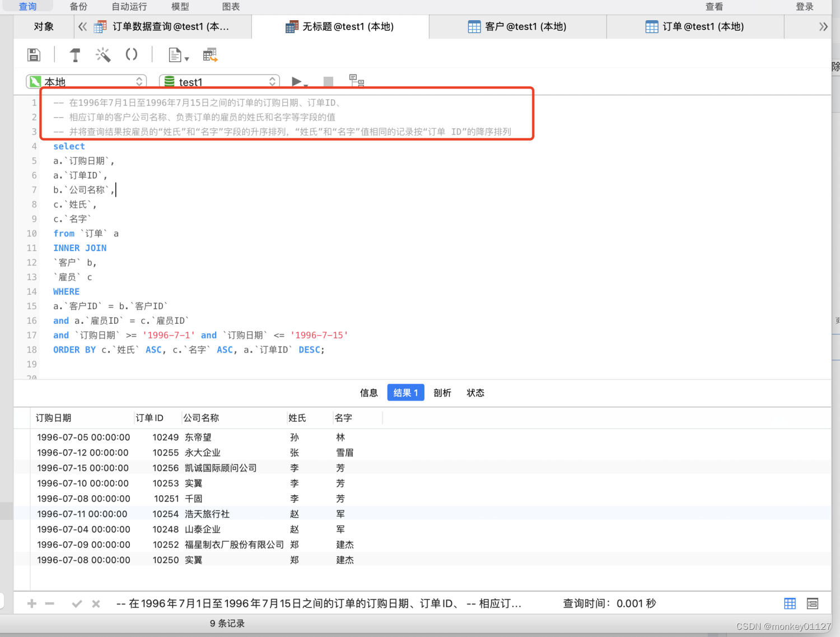Click the 雪眉 name cell

(x=345, y=453)
